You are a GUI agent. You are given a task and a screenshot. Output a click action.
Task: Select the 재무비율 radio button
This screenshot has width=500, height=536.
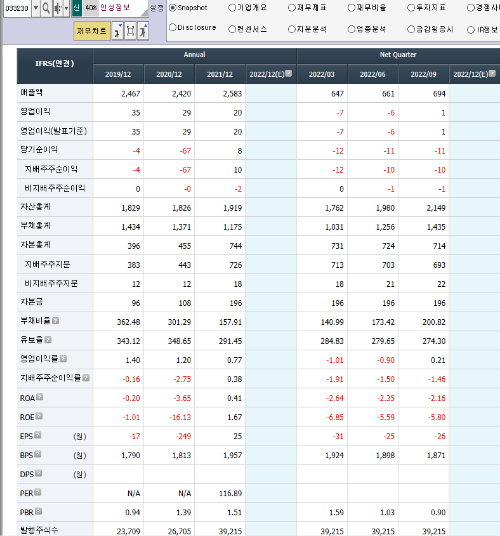pyautogui.click(x=351, y=8)
